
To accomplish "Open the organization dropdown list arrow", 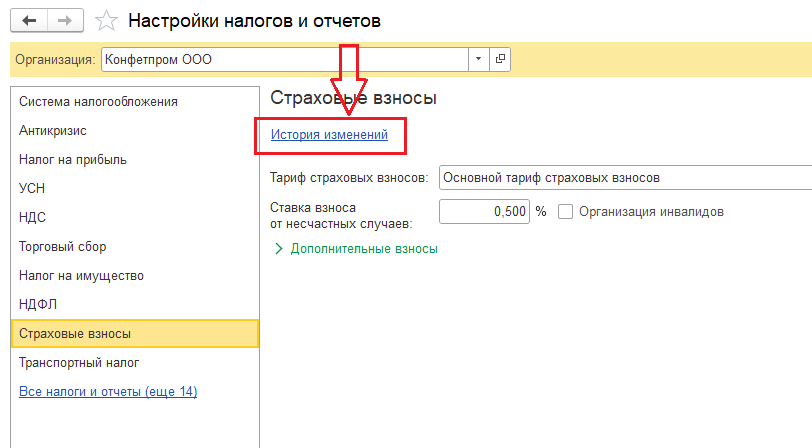I will [478, 59].
